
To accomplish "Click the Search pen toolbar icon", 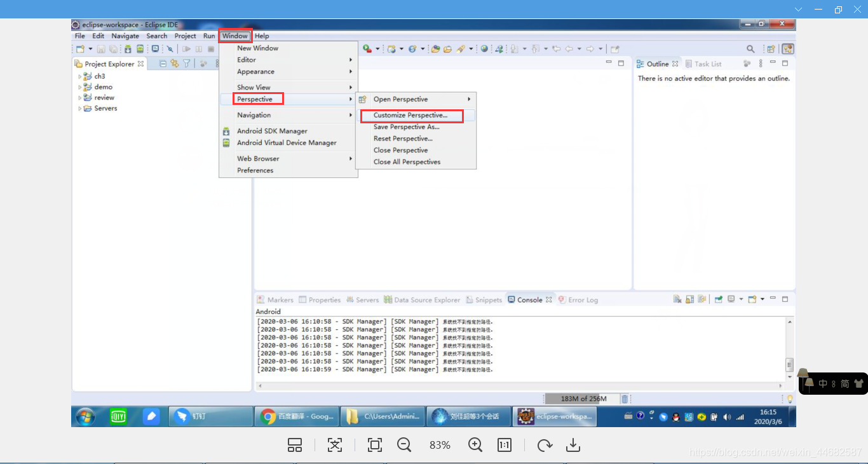I will (x=461, y=49).
